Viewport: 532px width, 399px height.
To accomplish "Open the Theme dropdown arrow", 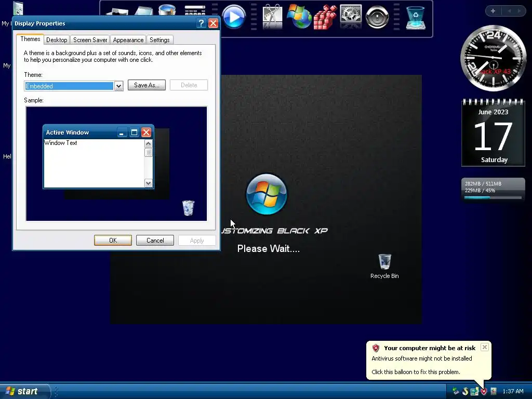I will (118, 86).
